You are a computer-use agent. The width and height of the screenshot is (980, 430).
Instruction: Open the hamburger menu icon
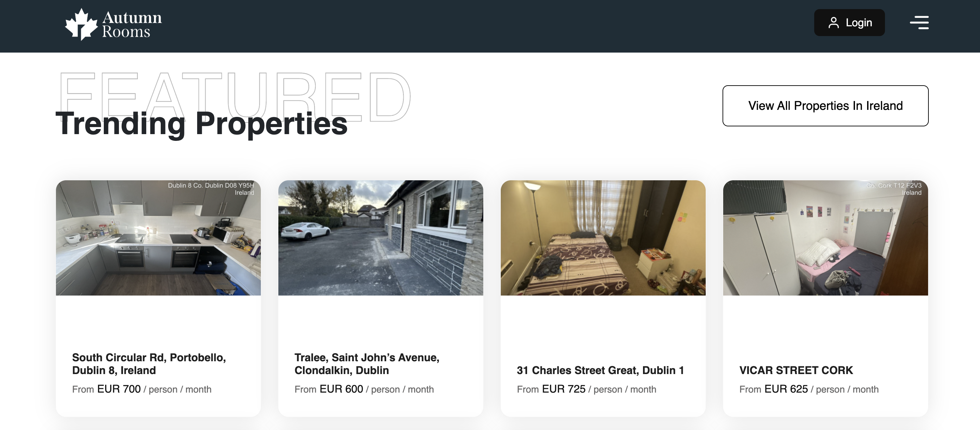point(919,23)
